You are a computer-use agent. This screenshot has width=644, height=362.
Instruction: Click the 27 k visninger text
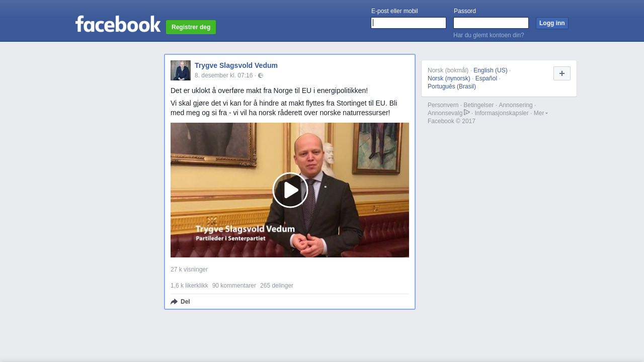189,269
